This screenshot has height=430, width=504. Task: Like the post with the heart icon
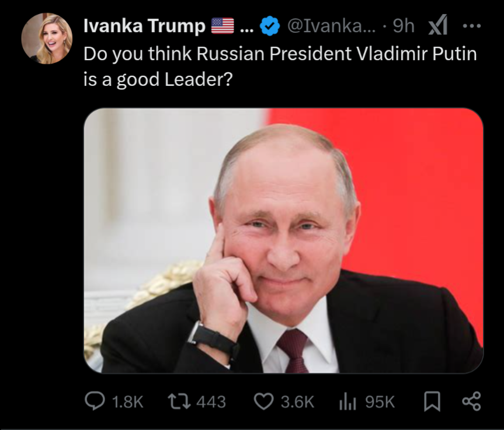263,401
